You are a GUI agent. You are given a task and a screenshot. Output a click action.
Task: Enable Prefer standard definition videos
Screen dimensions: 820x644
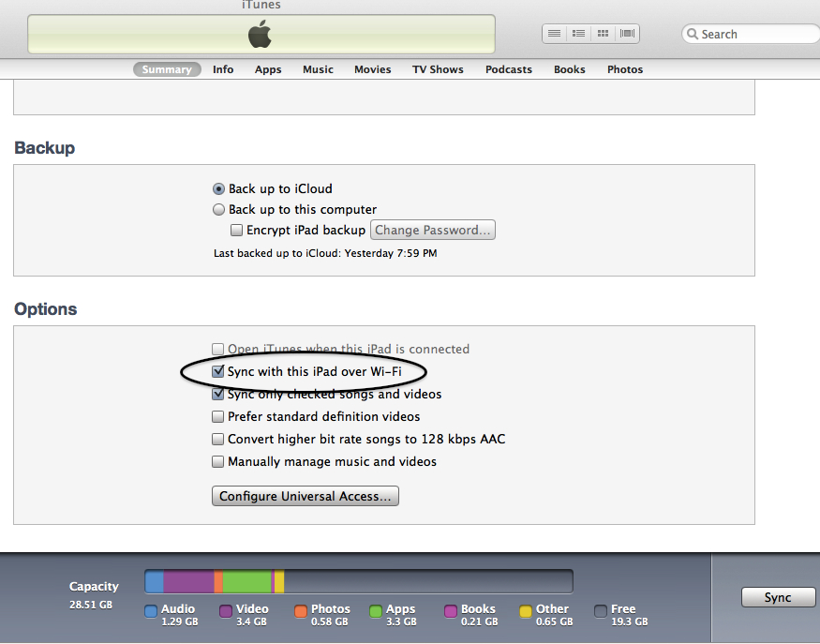pyautogui.click(x=217, y=416)
